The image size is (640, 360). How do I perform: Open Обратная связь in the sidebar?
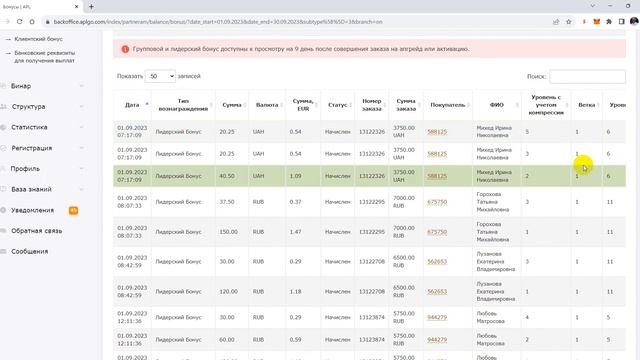37,231
